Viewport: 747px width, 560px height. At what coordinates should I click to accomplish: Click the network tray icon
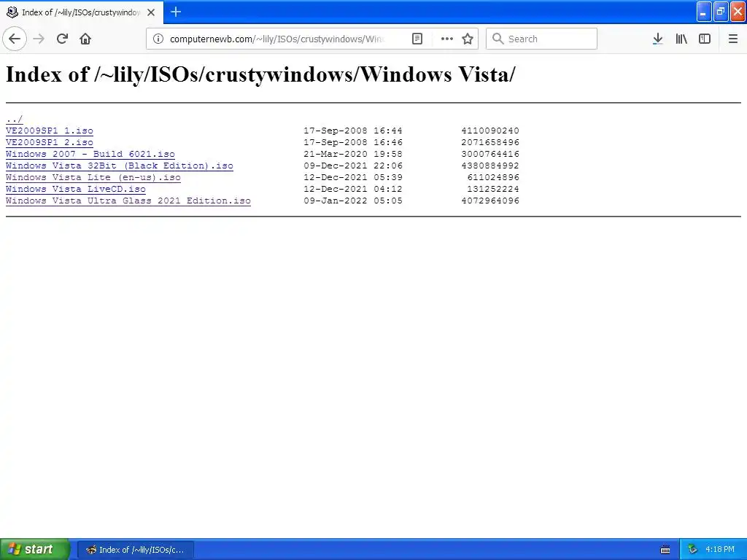click(692, 550)
